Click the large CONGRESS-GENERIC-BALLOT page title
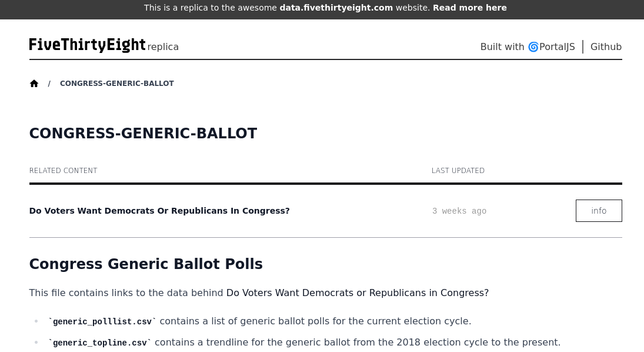 (143, 133)
